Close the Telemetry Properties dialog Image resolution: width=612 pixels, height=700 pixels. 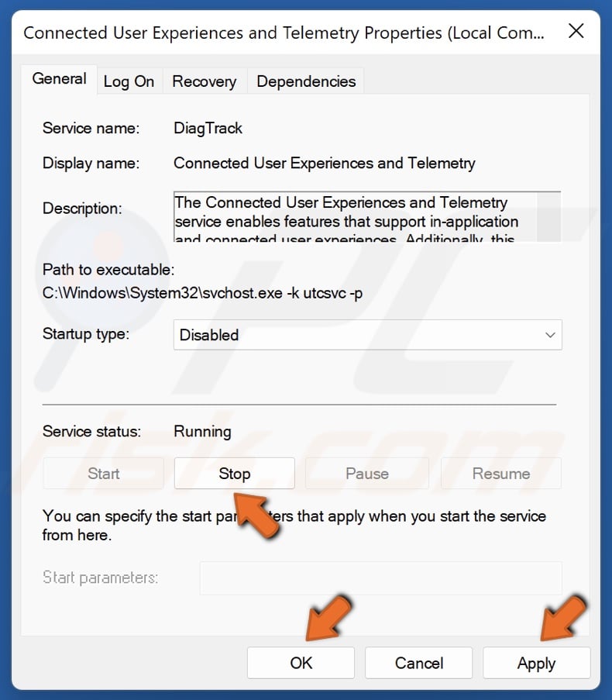[576, 33]
